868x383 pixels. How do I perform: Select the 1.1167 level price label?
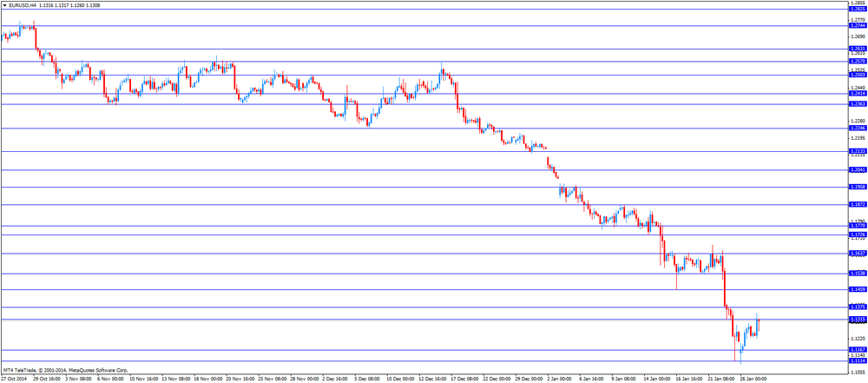(857, 350)
